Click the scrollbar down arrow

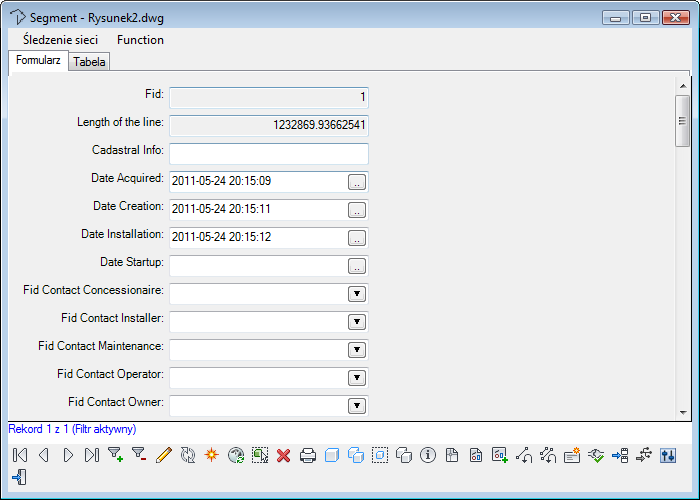pos(683,412)
